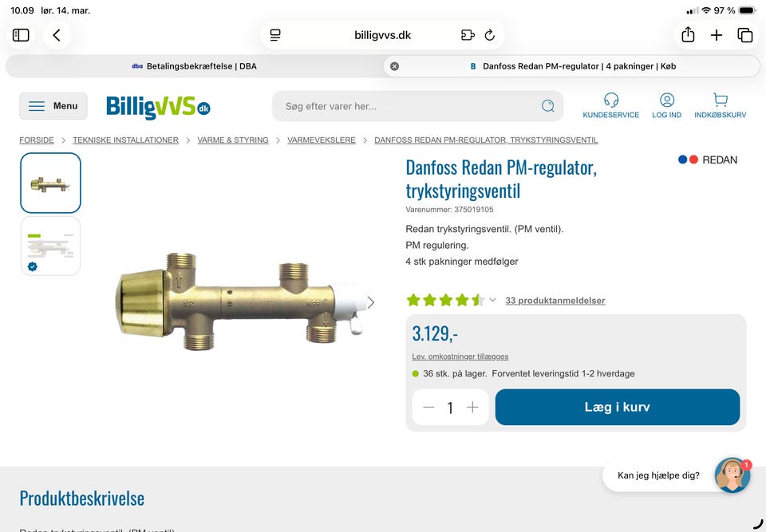Select the second product thumbnail
Screen dimensions: 766x532
click(50, 246)
